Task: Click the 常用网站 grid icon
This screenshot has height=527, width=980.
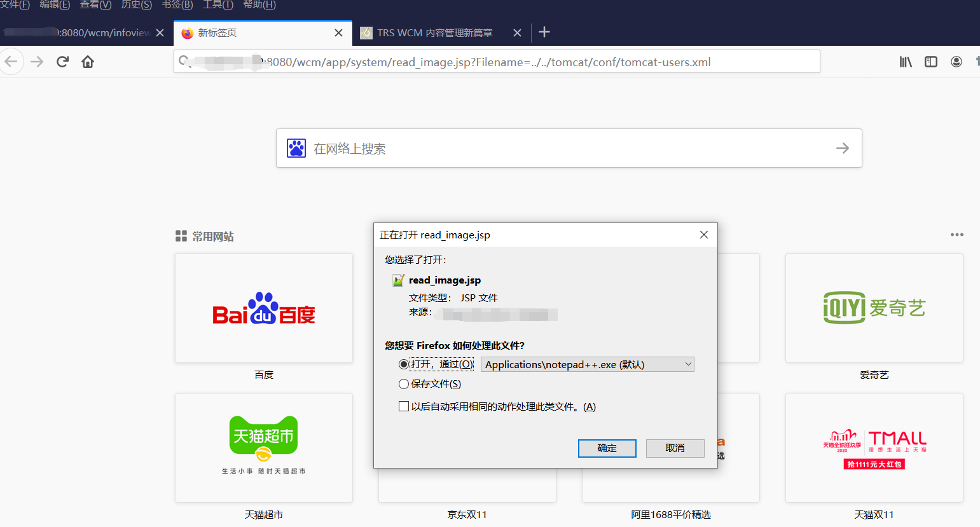Action: pyautogui.click(x=181, y=236)
